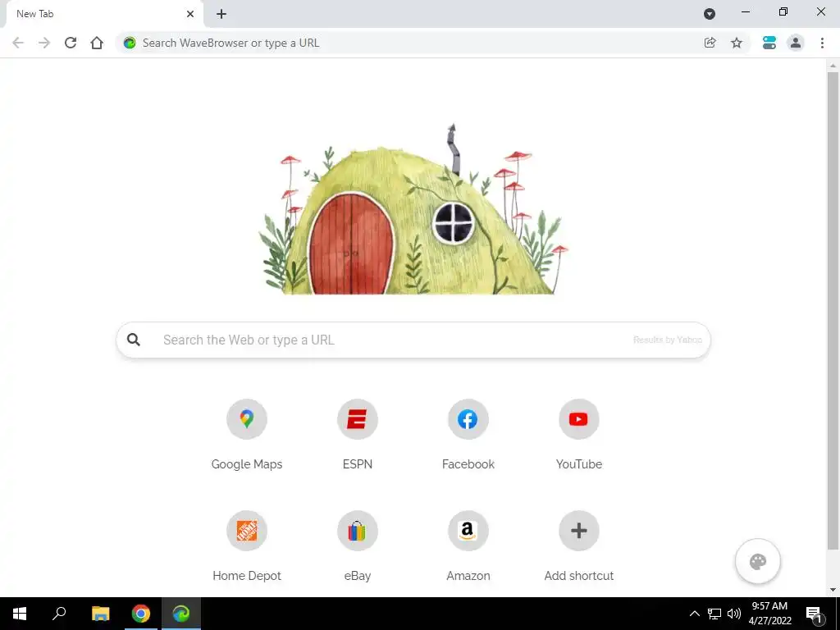
Task: Click the Add shortcut plus button
Action: click(578, 531)
